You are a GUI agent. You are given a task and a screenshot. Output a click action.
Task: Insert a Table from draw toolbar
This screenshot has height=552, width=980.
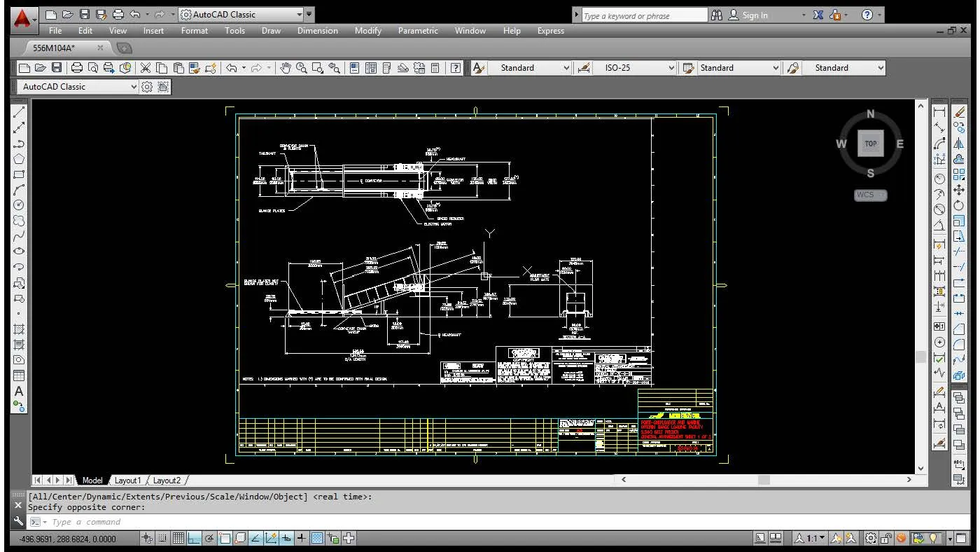pos(19,375)
